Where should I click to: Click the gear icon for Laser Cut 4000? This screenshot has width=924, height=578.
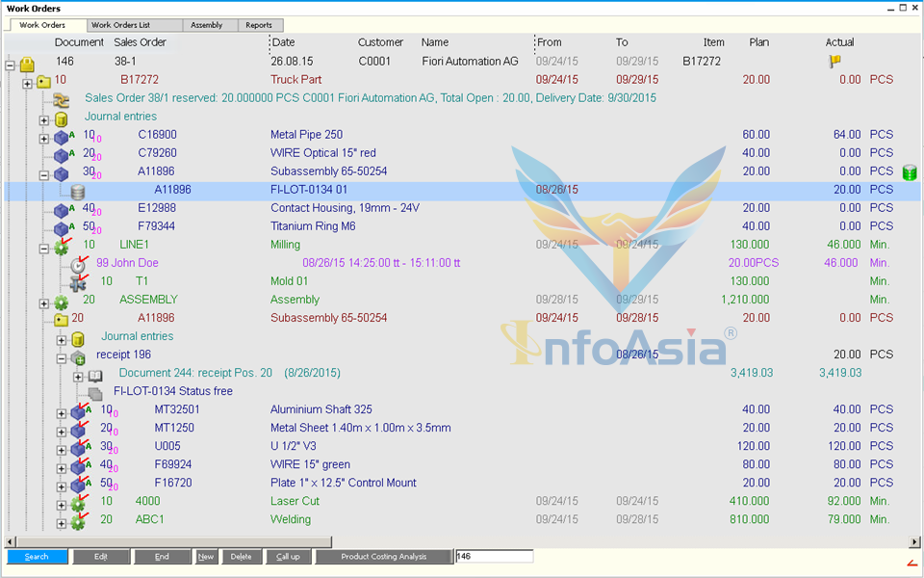[x=78, y=504]
